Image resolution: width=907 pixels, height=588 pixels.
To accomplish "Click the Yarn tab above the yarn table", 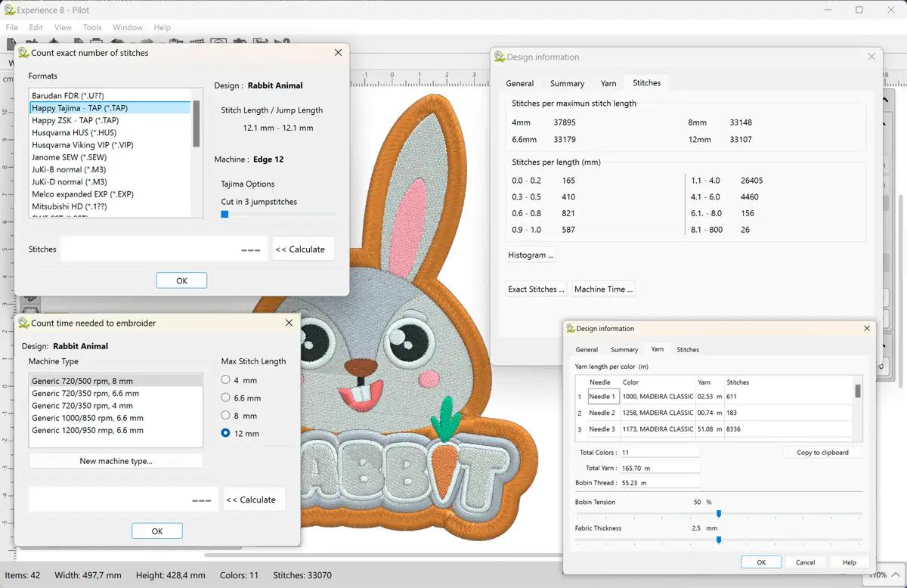I will coord(658,349).
